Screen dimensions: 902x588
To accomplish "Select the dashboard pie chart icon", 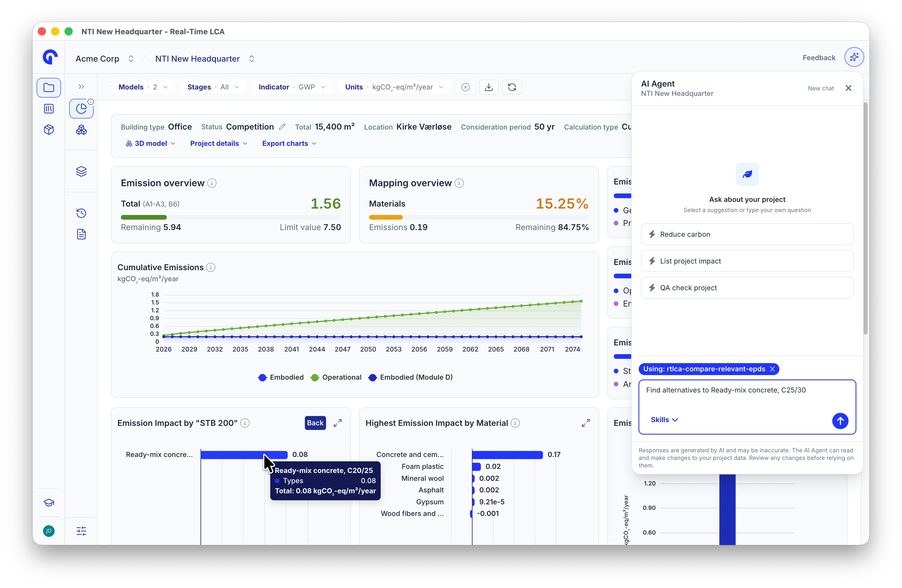I will pyautogui.click(x=81, y=109).
